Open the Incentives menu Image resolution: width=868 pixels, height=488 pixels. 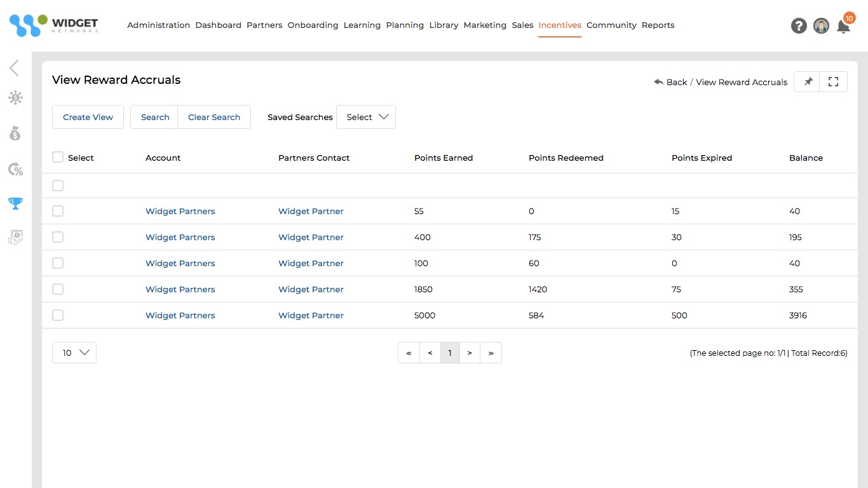coord(560,25)
